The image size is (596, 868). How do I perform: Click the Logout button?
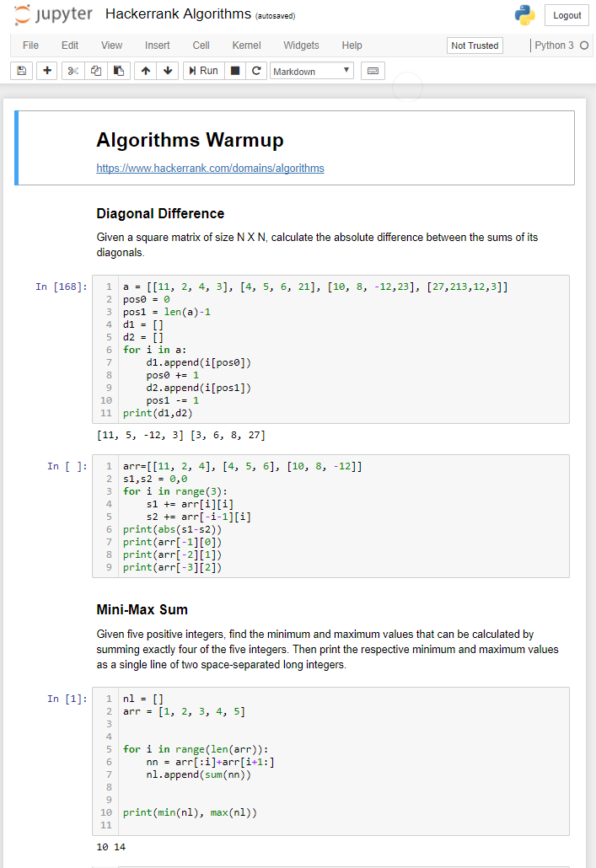click(x=566, y=15)
